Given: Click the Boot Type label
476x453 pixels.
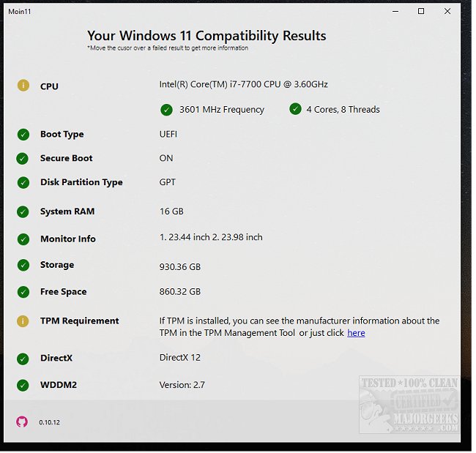Looking at the screenshot, I should pyautogui.click(x=62, y=134).
